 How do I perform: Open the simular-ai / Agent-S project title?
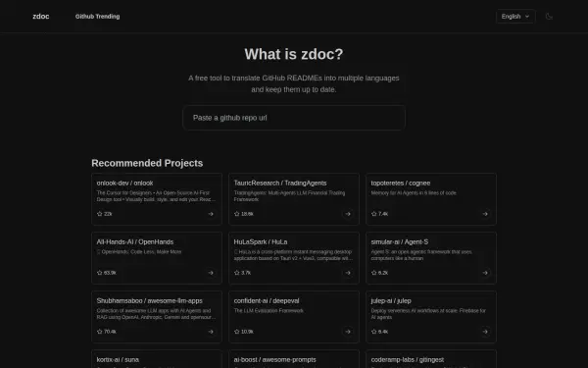pyautogui.click(x=400, y=241)
